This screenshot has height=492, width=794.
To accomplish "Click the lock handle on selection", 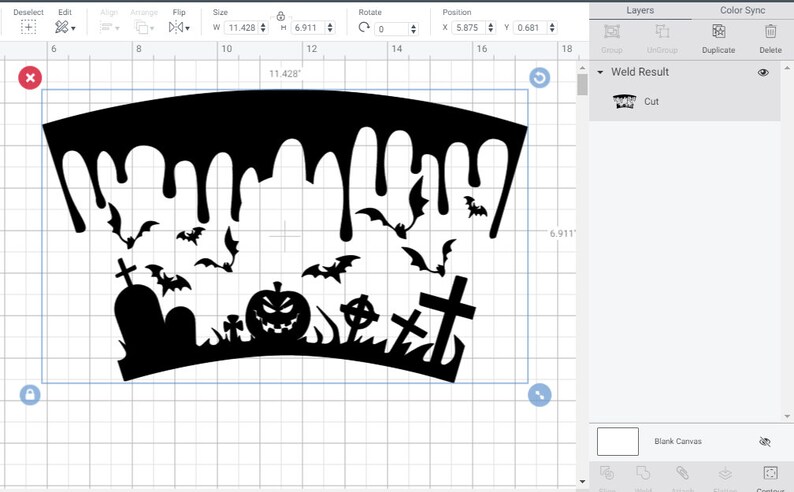I will pyautogui.click(x=30, y=395).
